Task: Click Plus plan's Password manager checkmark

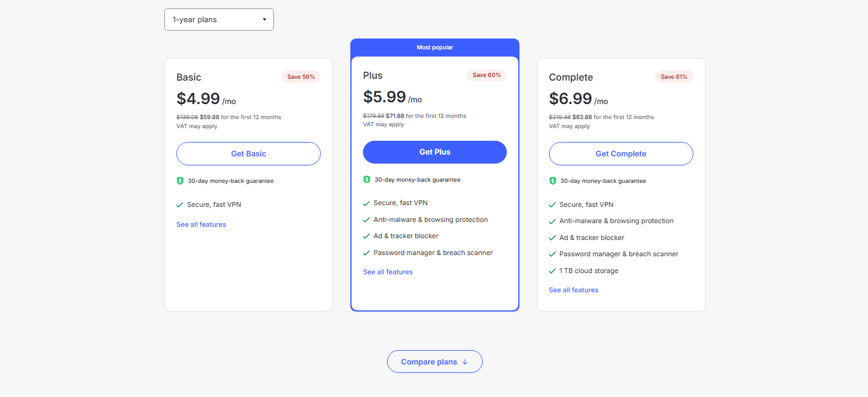Action: point(367,253)
